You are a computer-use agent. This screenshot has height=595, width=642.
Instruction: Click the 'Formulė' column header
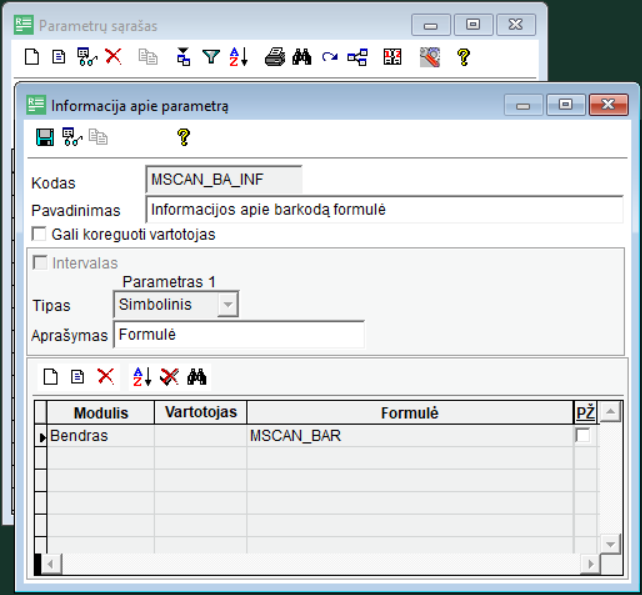pyautogui.click(x=410, y=413)
